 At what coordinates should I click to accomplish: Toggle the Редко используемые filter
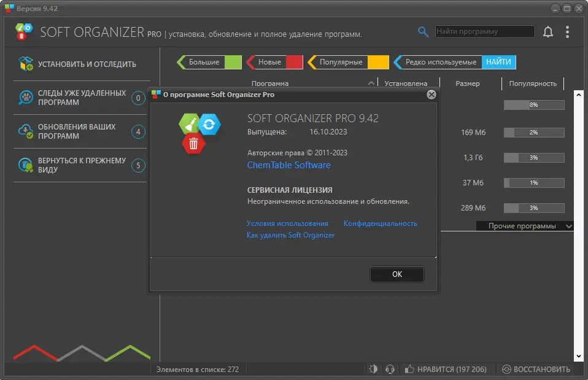tap(437, 62)
